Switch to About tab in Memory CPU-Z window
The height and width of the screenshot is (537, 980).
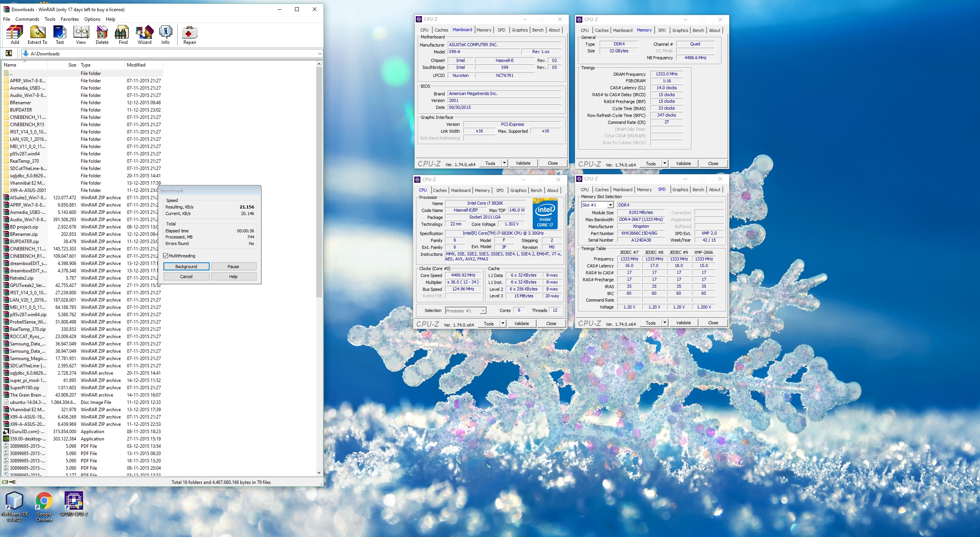tap(715, 30)
